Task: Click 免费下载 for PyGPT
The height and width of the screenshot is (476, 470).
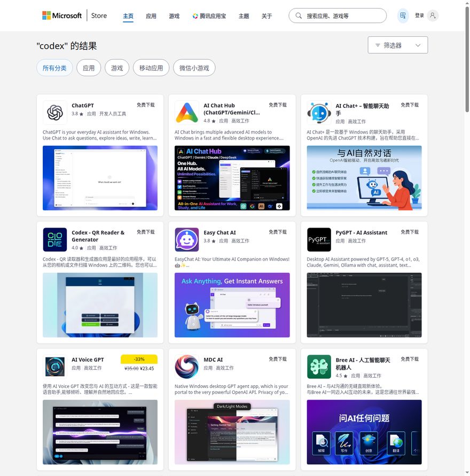Action: 410,232
